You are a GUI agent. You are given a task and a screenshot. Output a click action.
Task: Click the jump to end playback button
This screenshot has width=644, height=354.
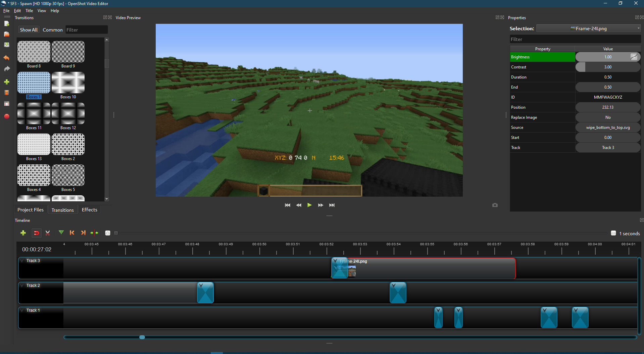tap(332, 205)
